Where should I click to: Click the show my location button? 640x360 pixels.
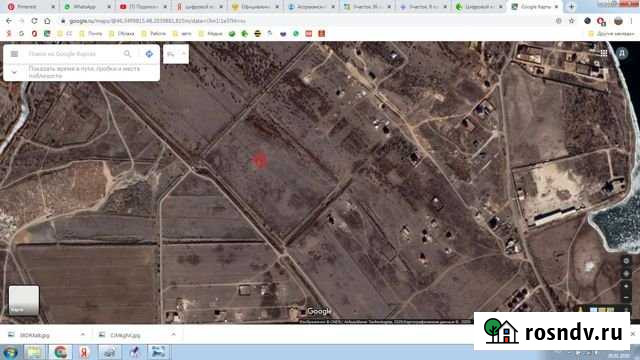pyautogui.click(x=626, y=260)
